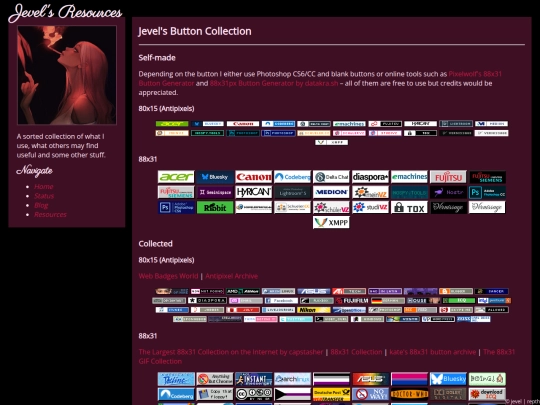
Task: Click the Doctor Who button
Action: click(x=409, y=394)
